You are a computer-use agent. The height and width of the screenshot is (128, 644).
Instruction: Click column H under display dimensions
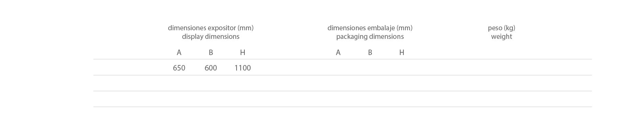[243, 52]
